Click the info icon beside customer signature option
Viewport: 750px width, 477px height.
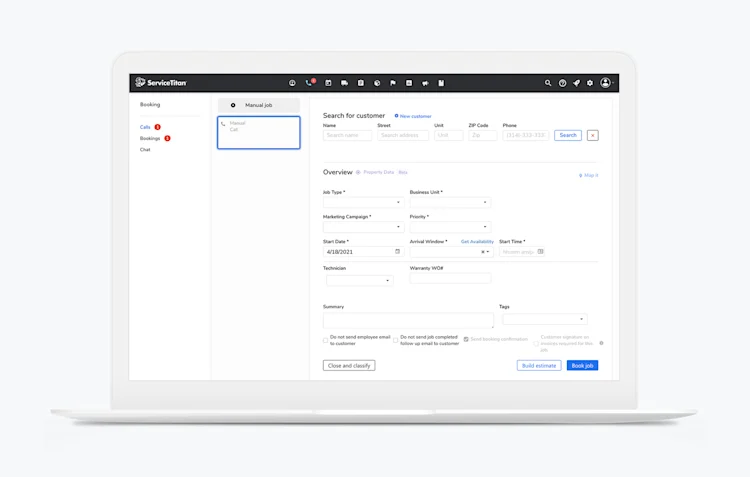click(x=601, y=343)
